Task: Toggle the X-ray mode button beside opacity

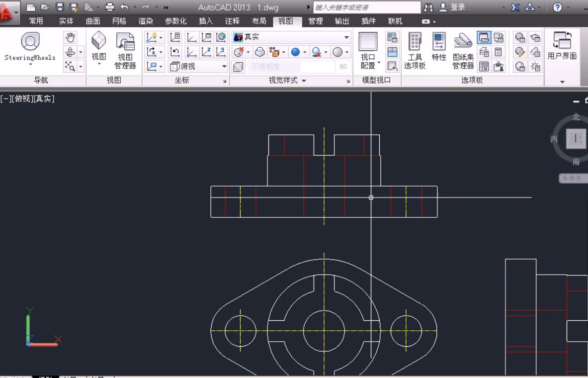Action: click(x=238, y=67)
